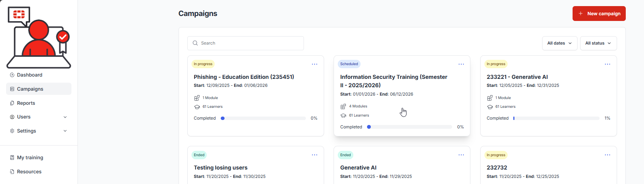The height and width of the screenshot is (184, 644).
Task: Click the Dashboard gauge icon in sidebar
Action: [12, 75]
